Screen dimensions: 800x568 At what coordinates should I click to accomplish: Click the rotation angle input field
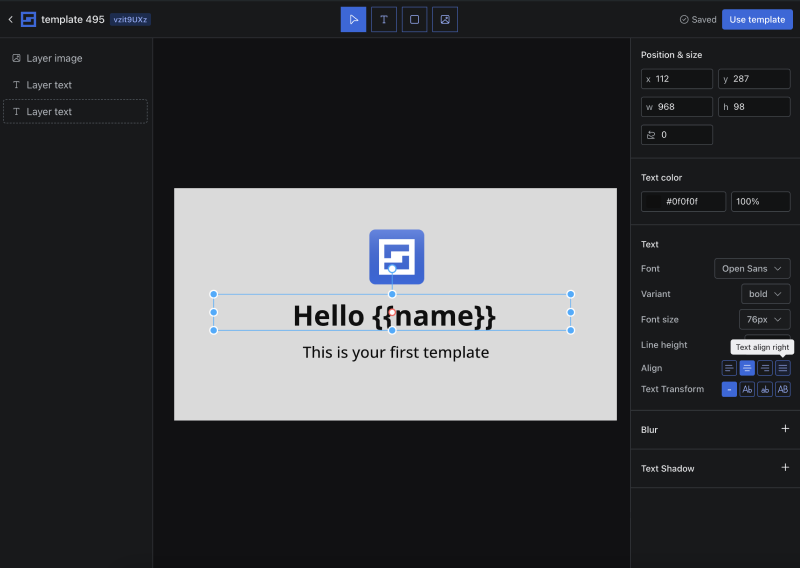tap(678, 135)
